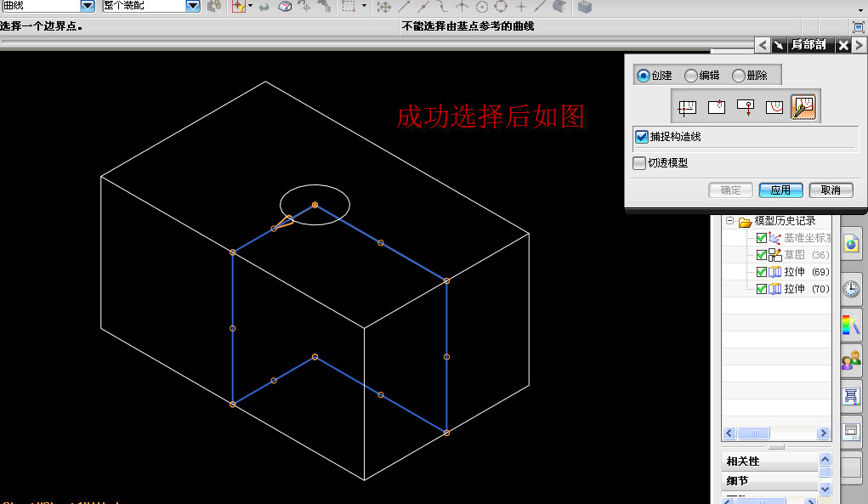Click navigator scroll left arrow
The image size is (868, 504).
tap(729, 433)
